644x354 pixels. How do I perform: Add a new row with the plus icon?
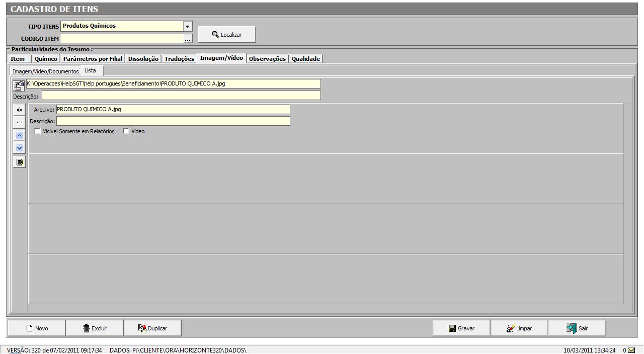[x=20, y=110]
